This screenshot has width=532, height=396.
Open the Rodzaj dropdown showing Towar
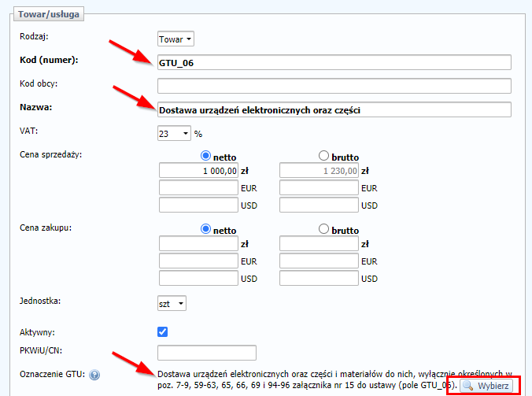click(x=175, y=39)
